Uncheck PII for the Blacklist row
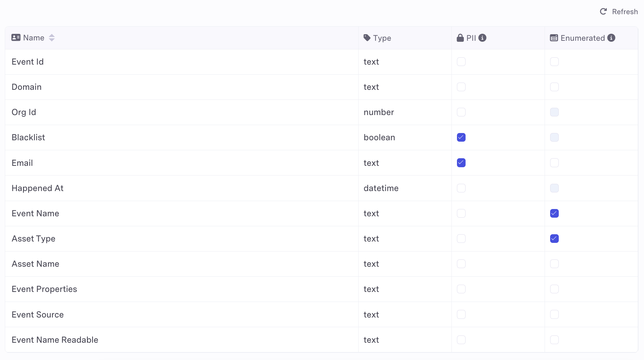The width and height of the screenshot is (644, 360). click(461, 138)
